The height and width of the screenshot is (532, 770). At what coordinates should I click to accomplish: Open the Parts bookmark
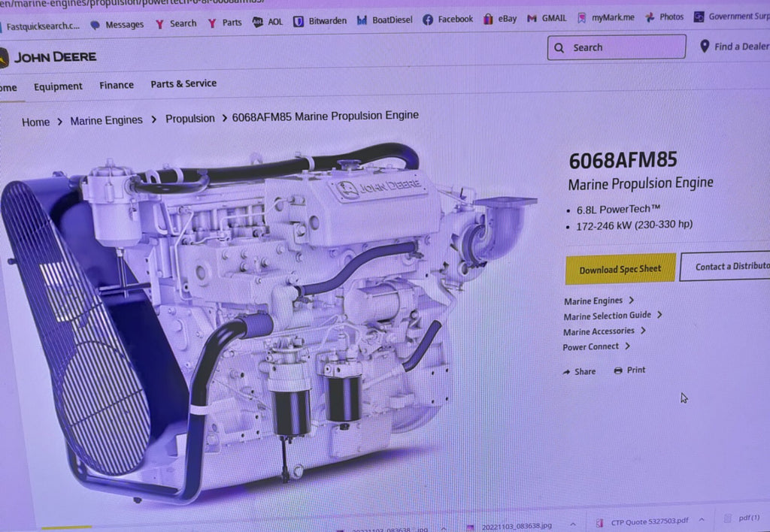coord(225,23)
